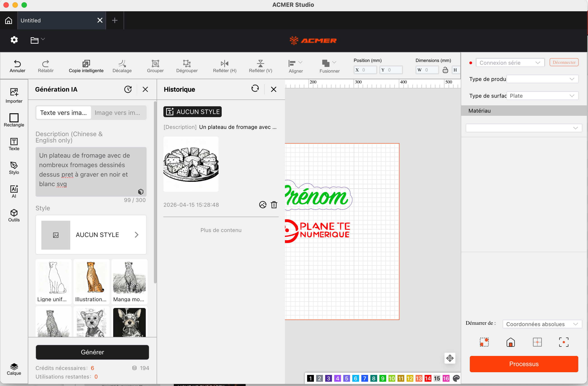This screenshot has width=588, height=386.
Task: Switch to Image vers image mode
Action: click(117, 113)
